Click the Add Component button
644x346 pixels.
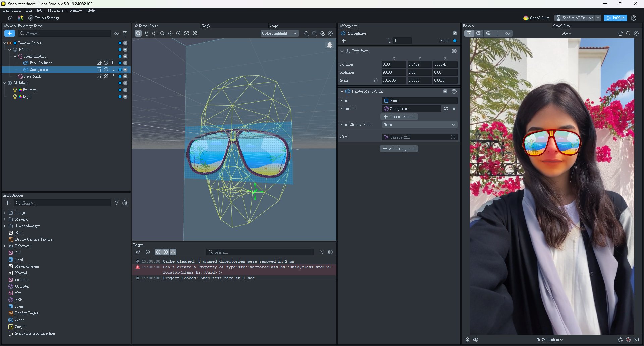(399, 149)
